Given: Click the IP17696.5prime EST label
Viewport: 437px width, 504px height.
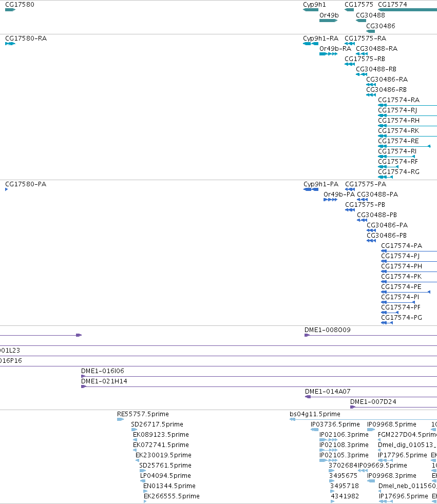Looking at the screenshot, I should point(403,496).
